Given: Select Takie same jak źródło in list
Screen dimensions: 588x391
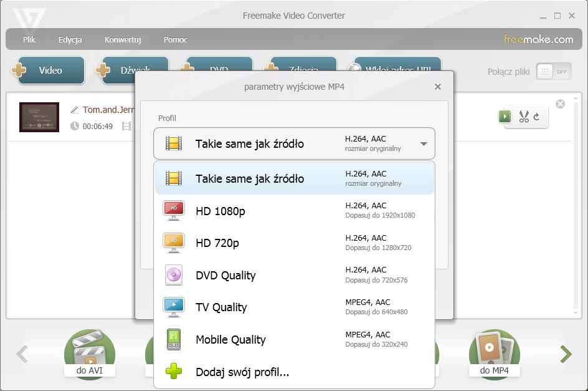Looking at the screenshot, I should tap(294, 178).
